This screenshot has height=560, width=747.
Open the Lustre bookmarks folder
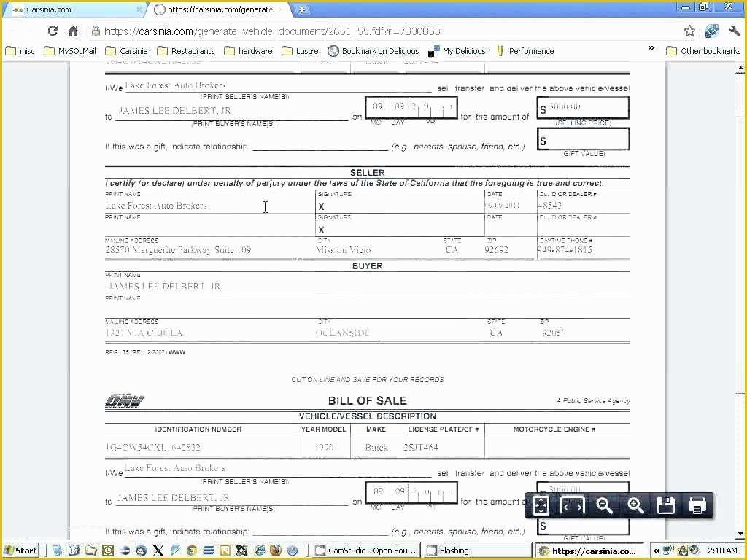[x=300, y=51]
